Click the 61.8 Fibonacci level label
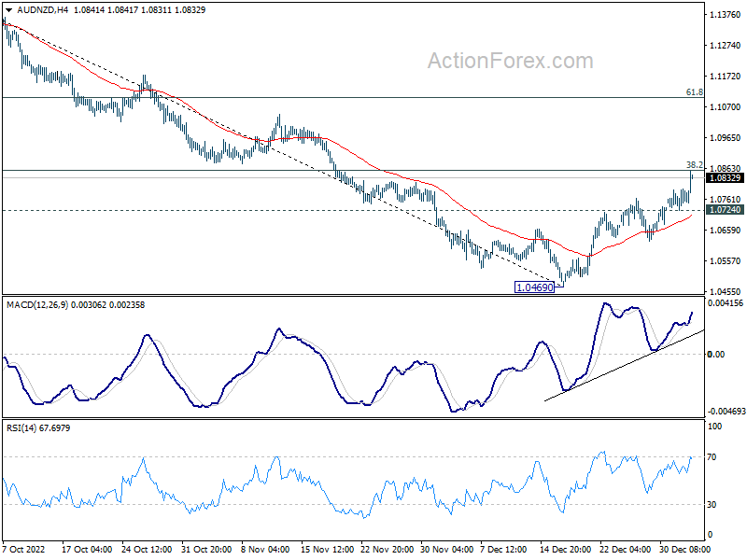This screenshot has height=560, width=747. coord(695,91)
